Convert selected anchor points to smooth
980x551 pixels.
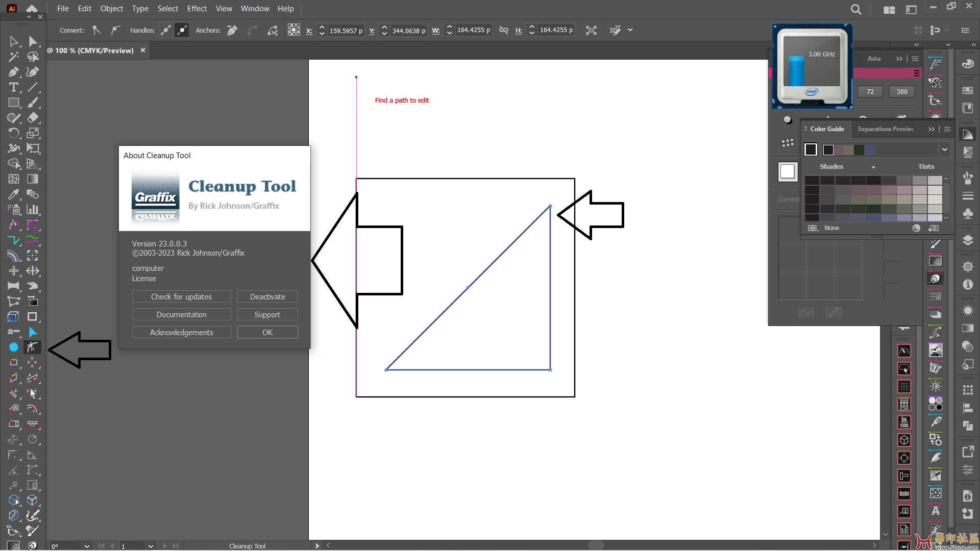(115, 30)
